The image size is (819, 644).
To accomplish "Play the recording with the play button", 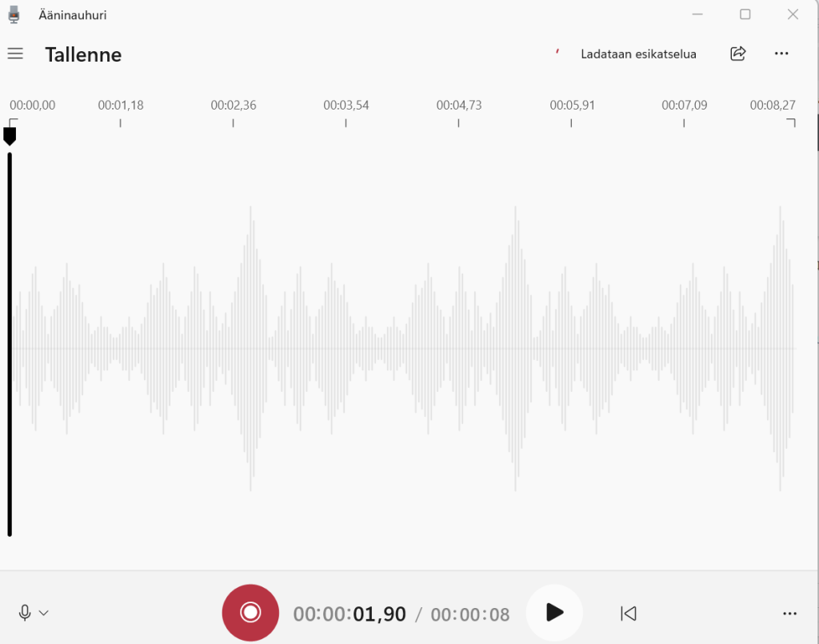I will [x=554, y=613].
